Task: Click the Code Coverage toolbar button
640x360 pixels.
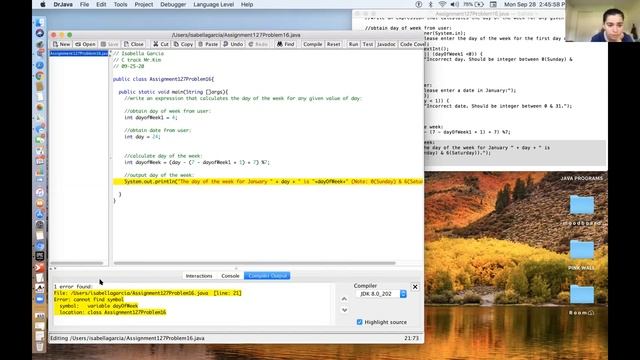Action: pyautogui.click(x=412, y=44)
